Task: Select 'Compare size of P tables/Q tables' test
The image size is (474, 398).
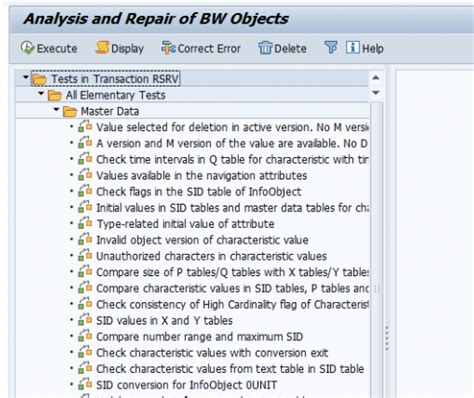Action: click(x=232, y=272)
